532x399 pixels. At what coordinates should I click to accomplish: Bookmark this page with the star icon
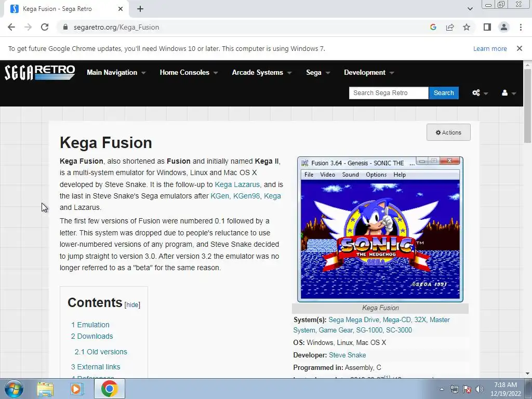click(467, 27)
